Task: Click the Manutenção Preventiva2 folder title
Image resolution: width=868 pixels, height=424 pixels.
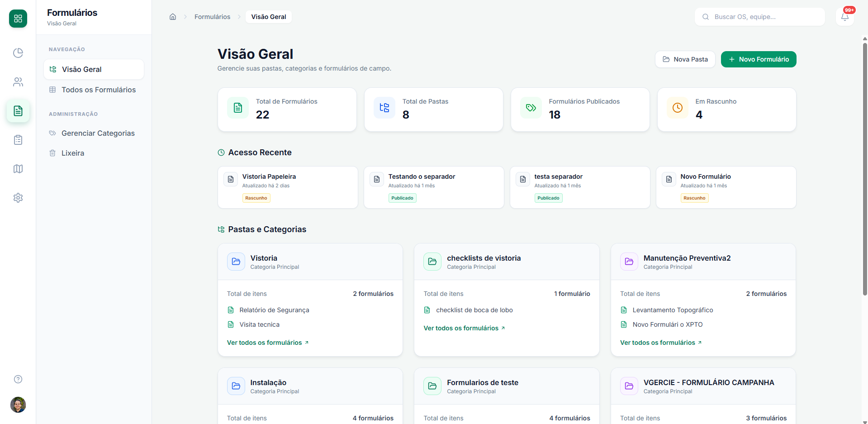Action: (687, 258)
